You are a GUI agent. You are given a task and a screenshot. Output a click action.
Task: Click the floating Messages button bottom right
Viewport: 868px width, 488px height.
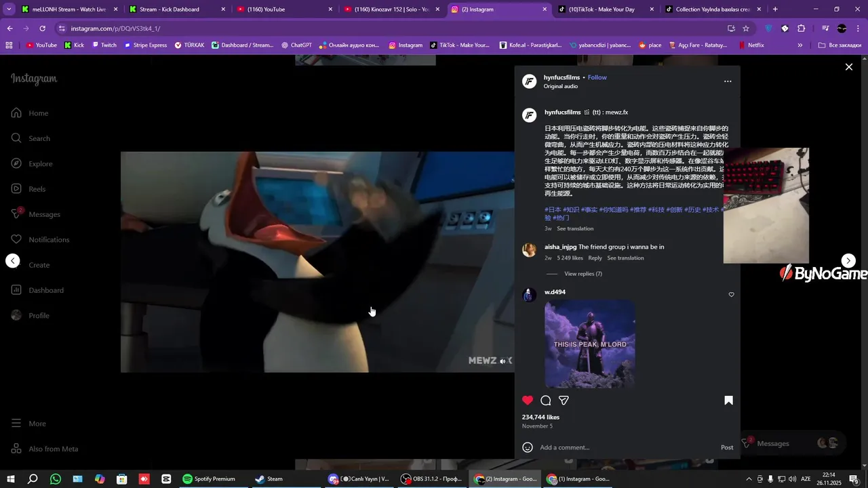793,443
